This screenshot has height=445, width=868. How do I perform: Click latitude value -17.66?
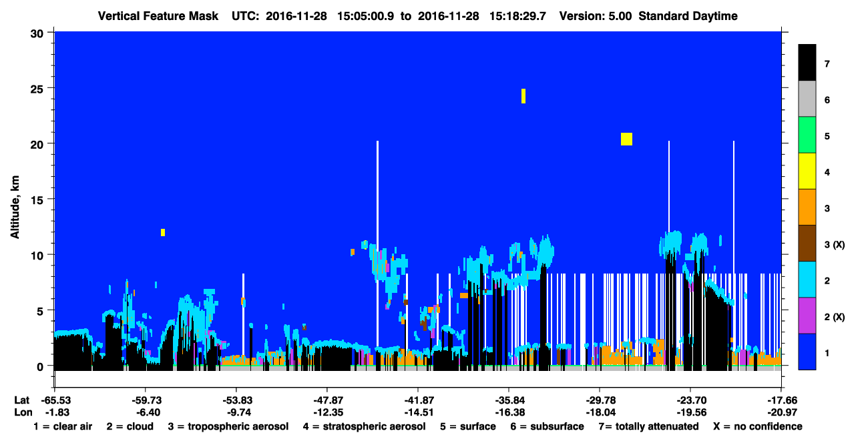tap(781, 400)
